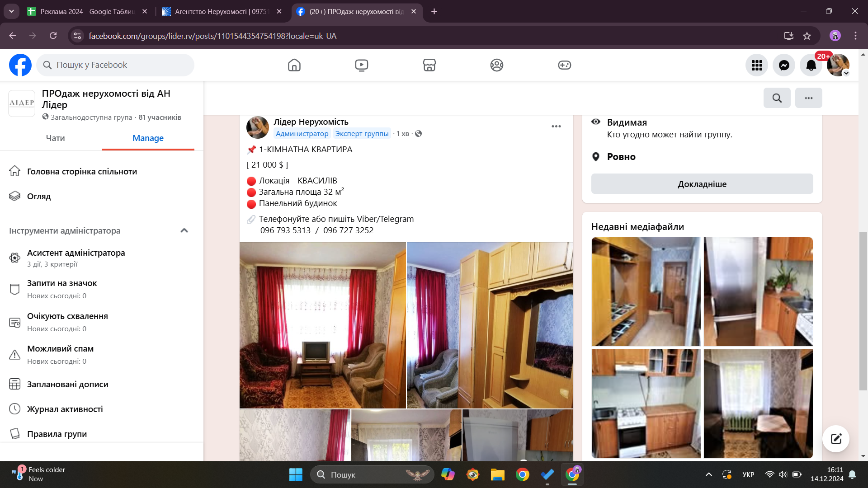This screenshot has height=488, width=868.
Task: Collapse Інструменти адміністратора section
Action: click(x=184, y=230)
